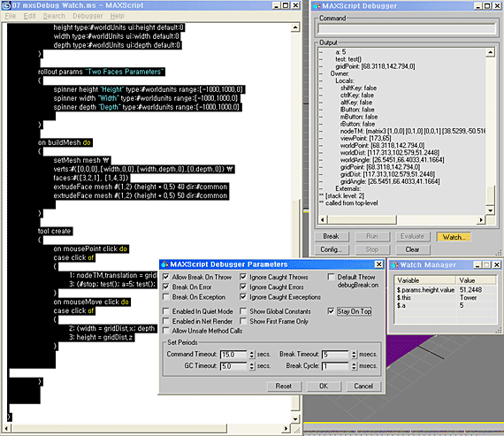The image size is (504, 436).
Task: Click the Command Timeout value field
Action: click(233, 355)
